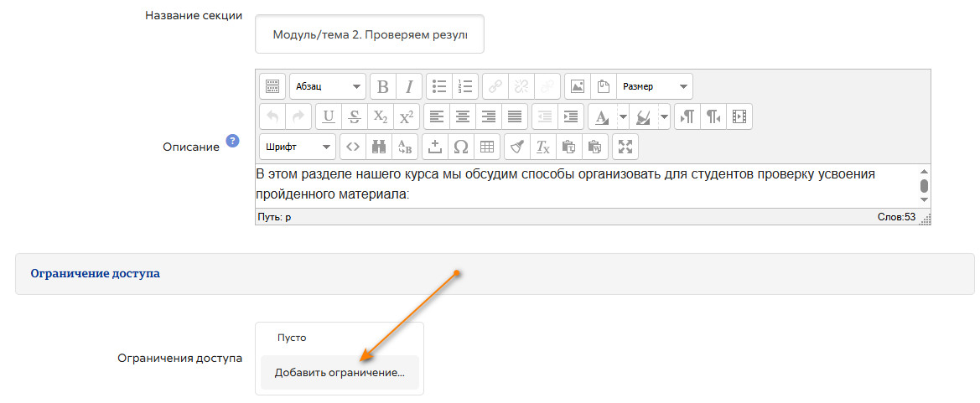Paste from Word

coord(594,147)
